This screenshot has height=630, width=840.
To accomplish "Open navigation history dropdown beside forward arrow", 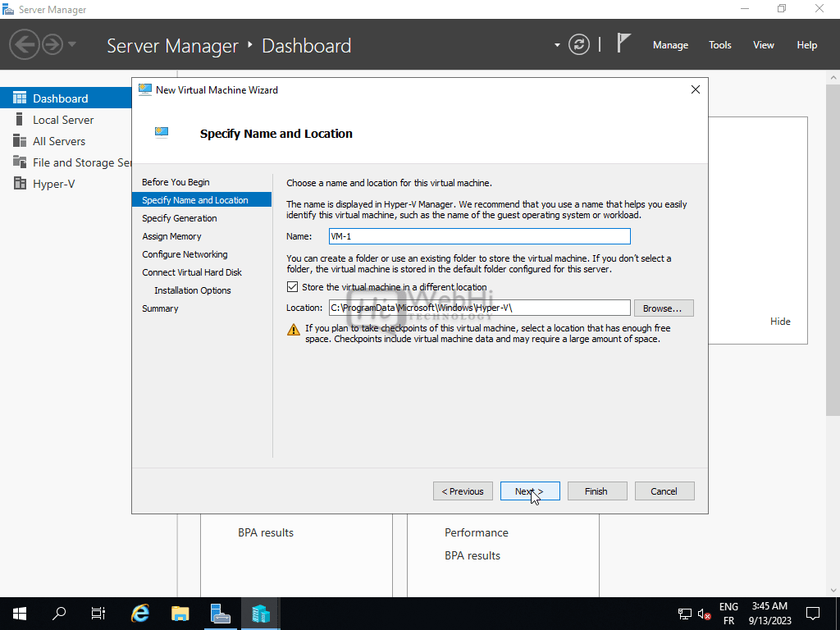I will tap(72, 44).
